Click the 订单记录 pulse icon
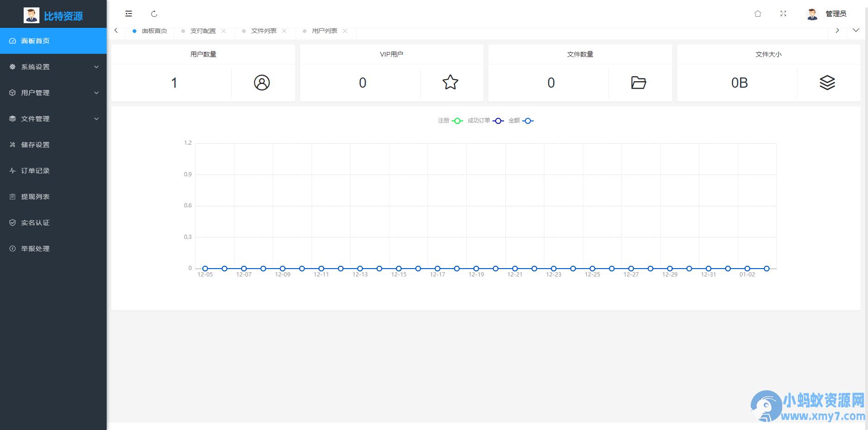The image size is (868, 430). click(13, 171)
